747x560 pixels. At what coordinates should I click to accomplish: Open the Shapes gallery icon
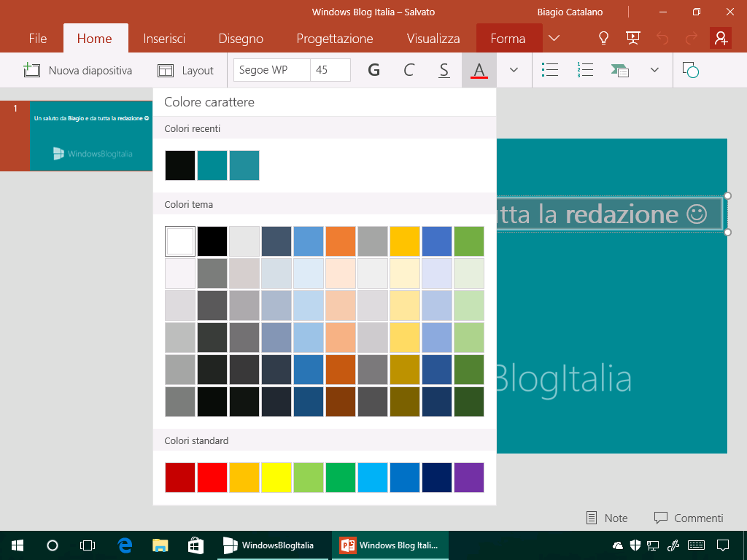point(690,70)
